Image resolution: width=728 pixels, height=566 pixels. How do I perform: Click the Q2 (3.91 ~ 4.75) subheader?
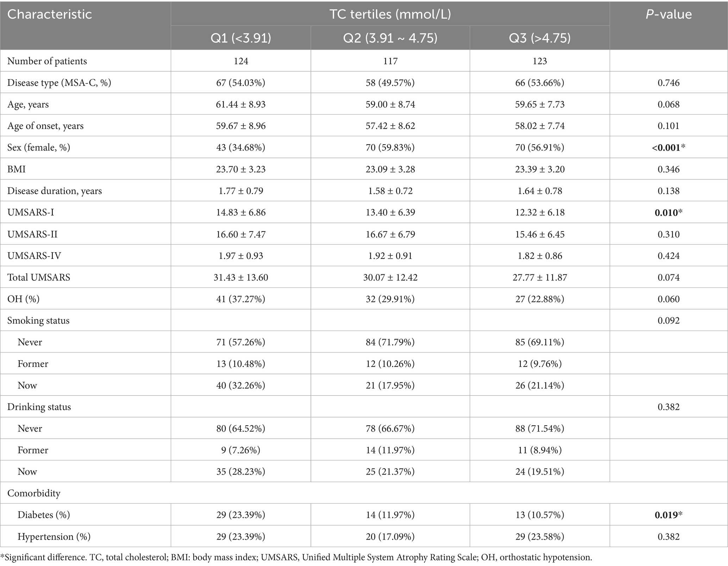click(390, 38)
